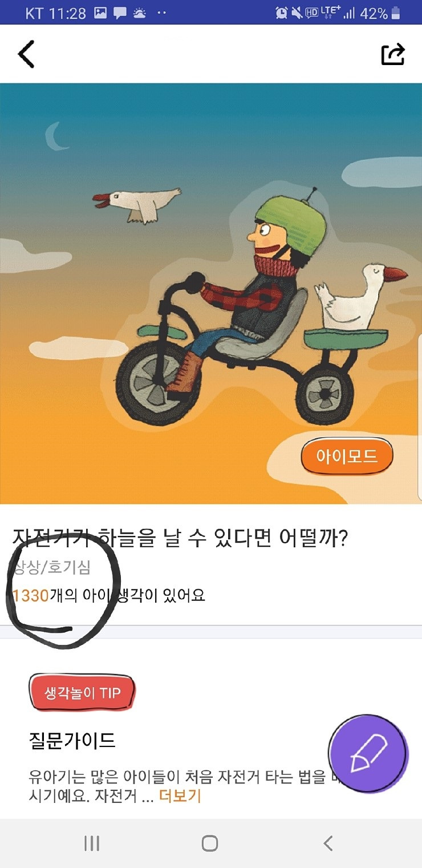The width and height of the screenshot is (422, 868).
Task: Tap the chat notification icon in status bar
Action: 120,13
